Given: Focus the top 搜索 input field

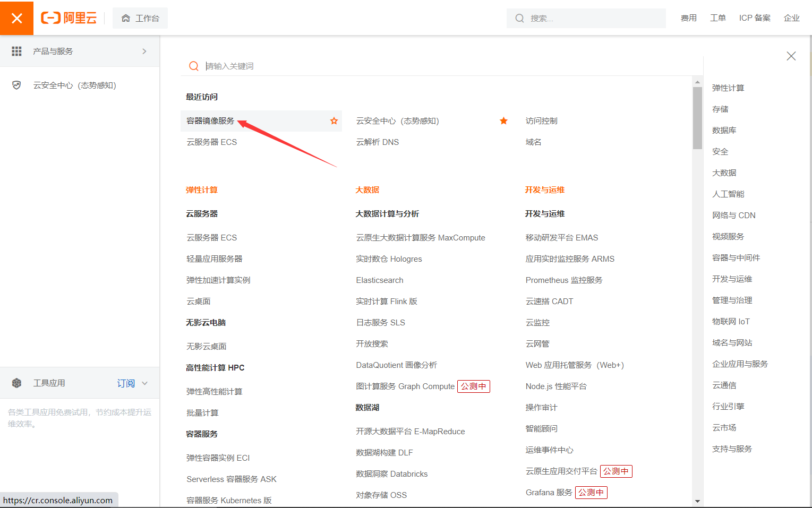Looking at the screenshot, I should click(586, 18).
